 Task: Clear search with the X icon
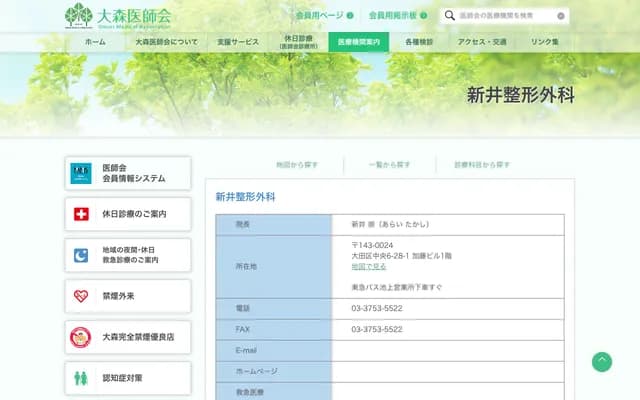click(561, 16)
